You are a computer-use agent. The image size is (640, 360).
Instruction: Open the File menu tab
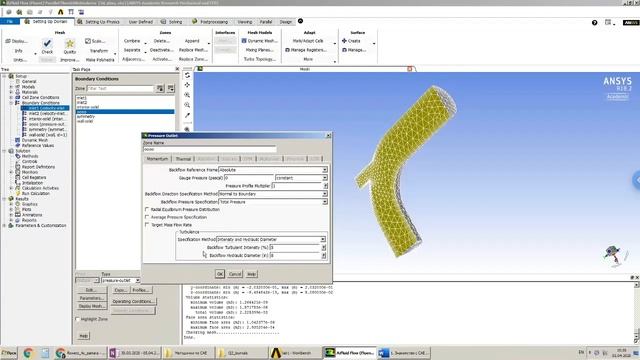[x=10, y=22]
